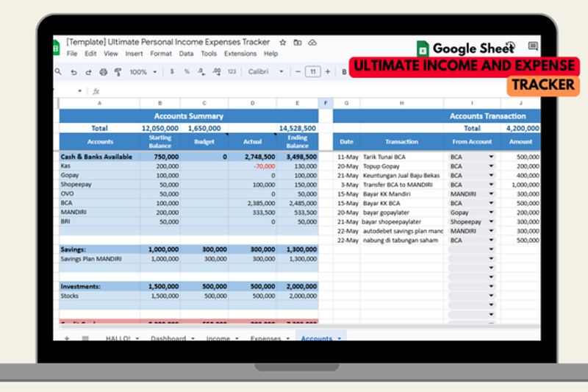Select the Keuntungan Jual Baju Bekas cell
This screenshot has width=588, height=392.
(401, 175)
